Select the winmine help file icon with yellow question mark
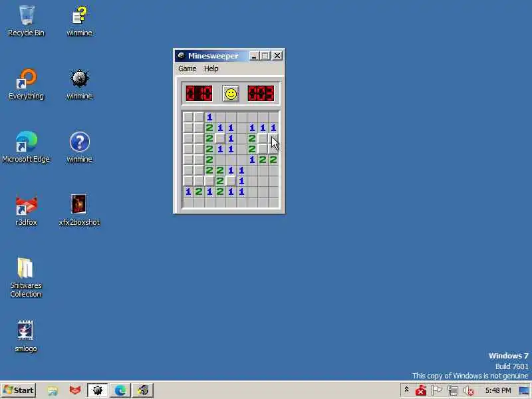Screen dimensions: 532x399 pos(79,21)
